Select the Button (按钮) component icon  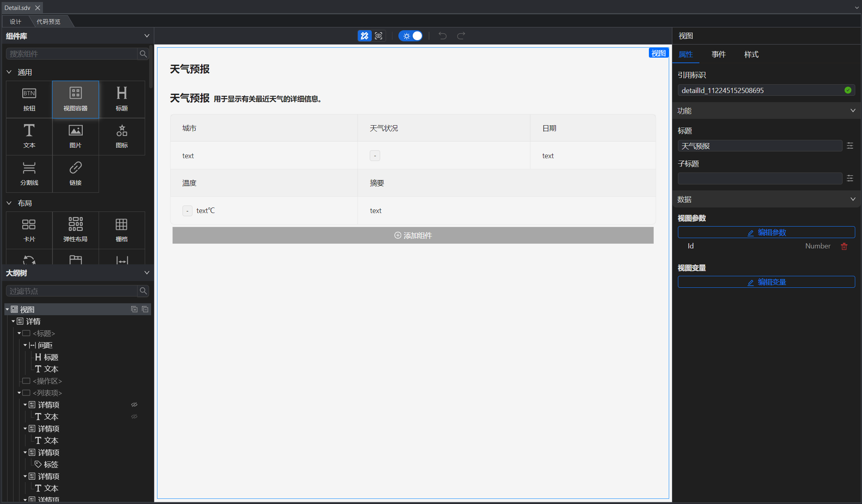[x=29, y=99]
